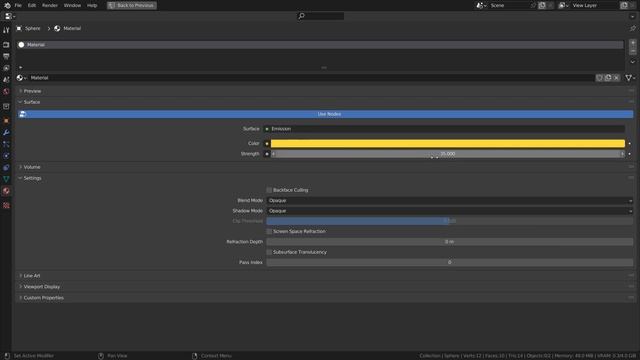Open the File menu
This screenshot has width=640, height=360.
click(x=18, y=5)
